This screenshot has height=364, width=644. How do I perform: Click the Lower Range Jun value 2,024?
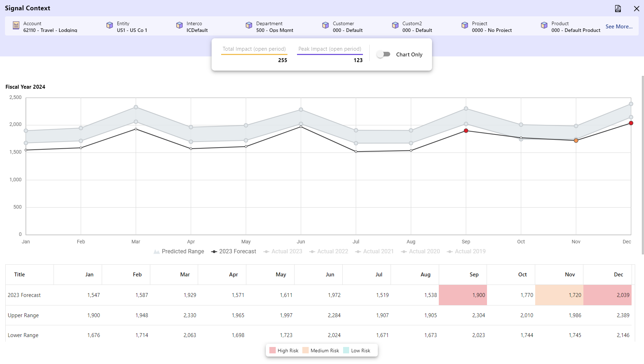(334, 335)
